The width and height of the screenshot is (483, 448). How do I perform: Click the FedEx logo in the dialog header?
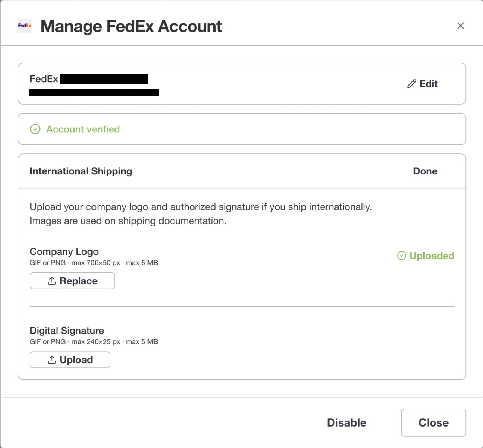[x=25, y=26]
